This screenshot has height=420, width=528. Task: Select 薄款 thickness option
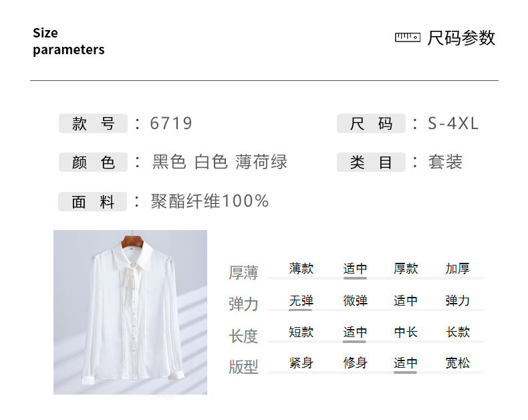(x=301, y=269)
